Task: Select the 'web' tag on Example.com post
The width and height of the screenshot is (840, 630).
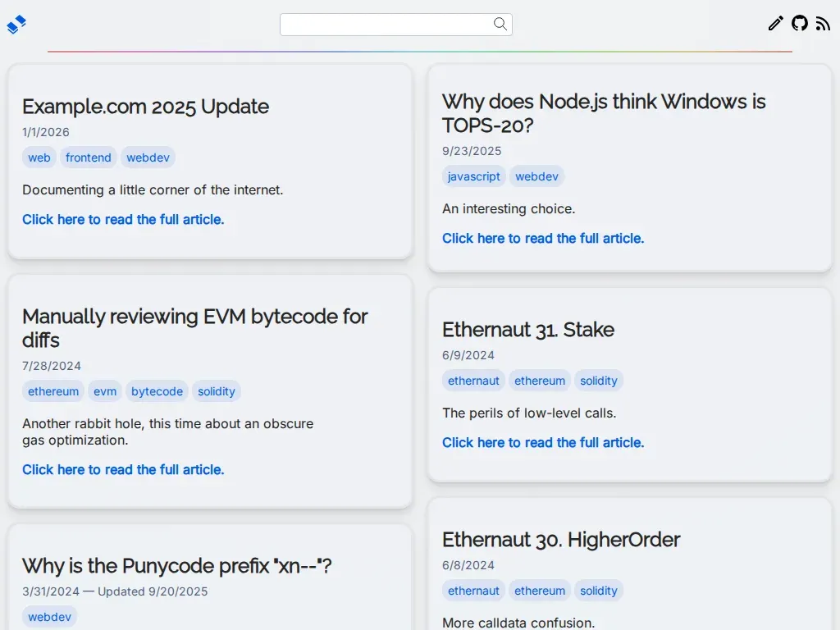Action: (x=39, y=157)
